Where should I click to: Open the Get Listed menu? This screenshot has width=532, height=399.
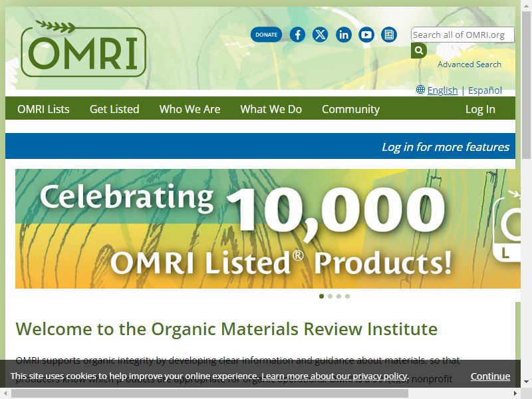click(x=114, y=109)
